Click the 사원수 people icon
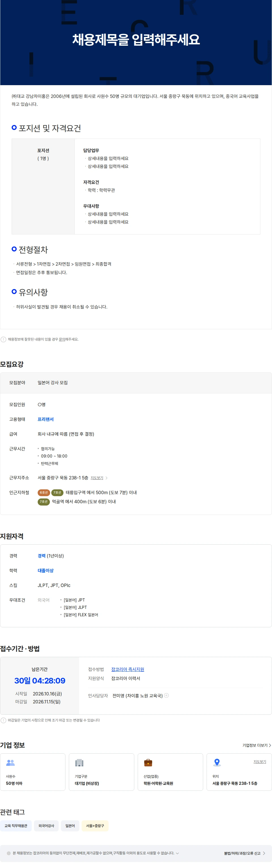Viewport: 272px width, 868px height. [11, 762]
